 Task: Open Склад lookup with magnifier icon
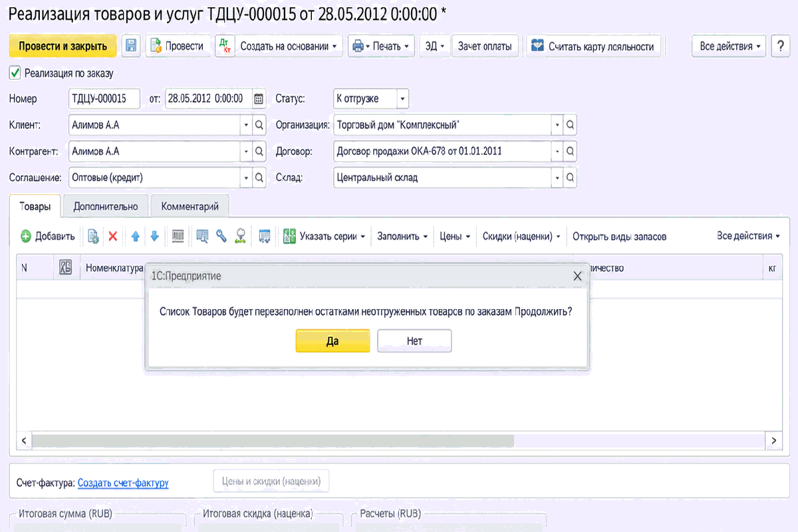click(x=570, y=178)
